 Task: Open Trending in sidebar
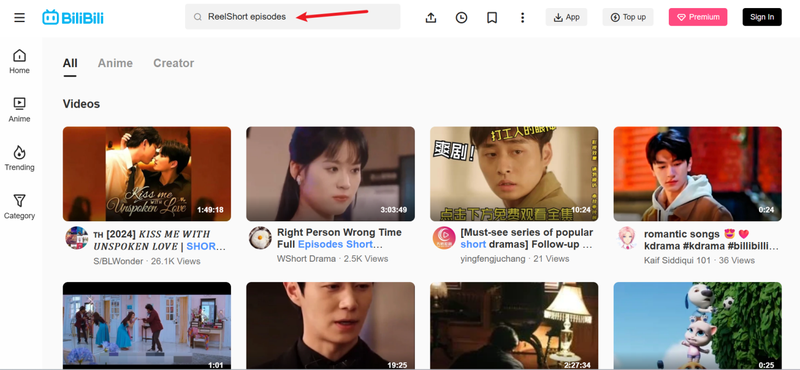click(19, 158)
